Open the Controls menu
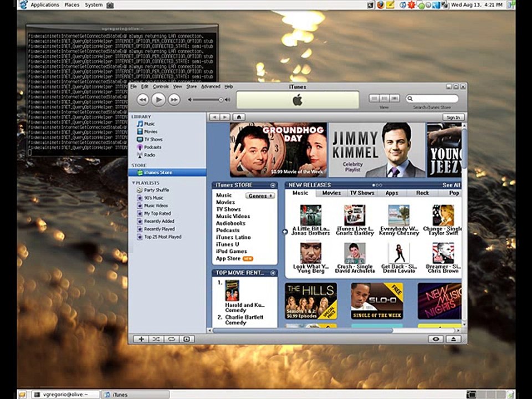Image resolution: width=532 pixels, height=399 pixels. click(161, 87)
